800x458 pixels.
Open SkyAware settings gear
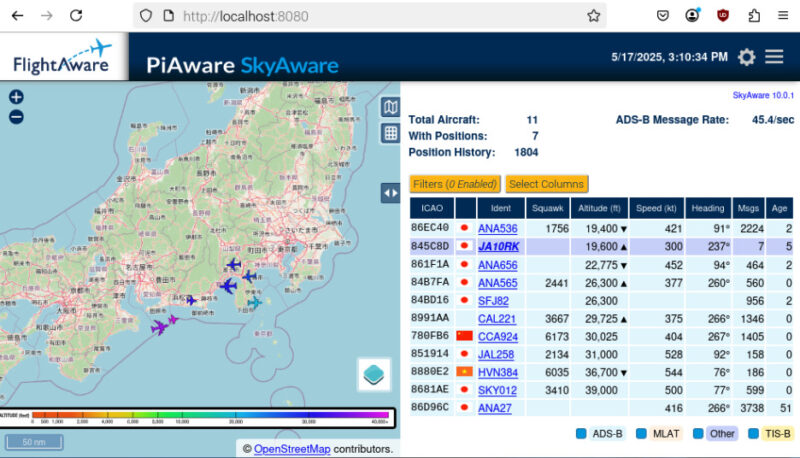coord(746,57)
